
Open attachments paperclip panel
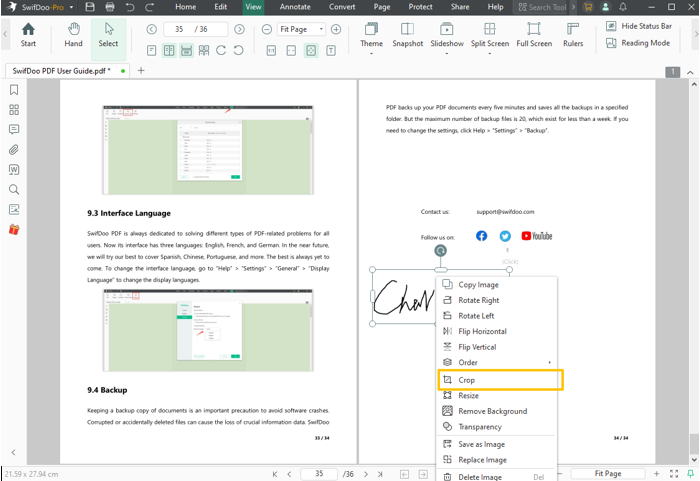[14, 150]
